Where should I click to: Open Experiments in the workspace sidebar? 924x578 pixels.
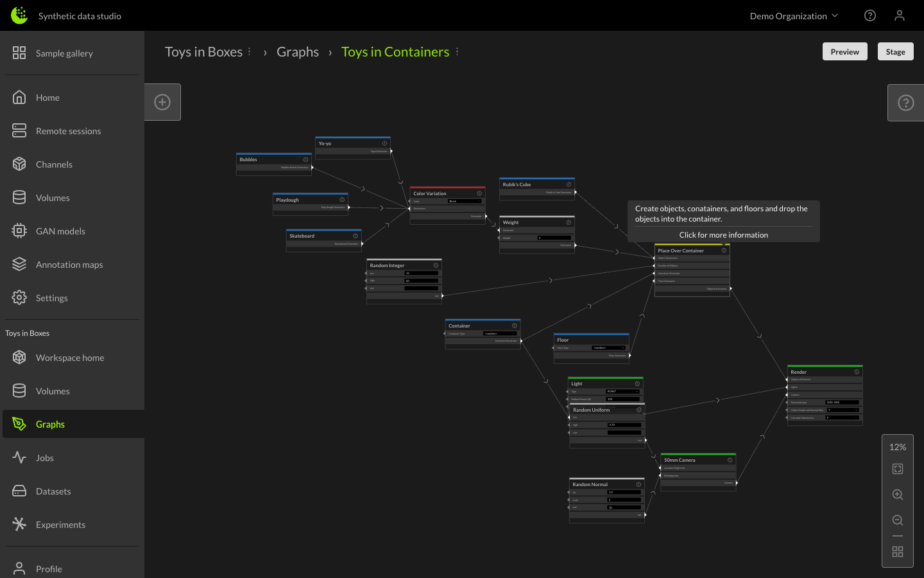tap(60, 524)
